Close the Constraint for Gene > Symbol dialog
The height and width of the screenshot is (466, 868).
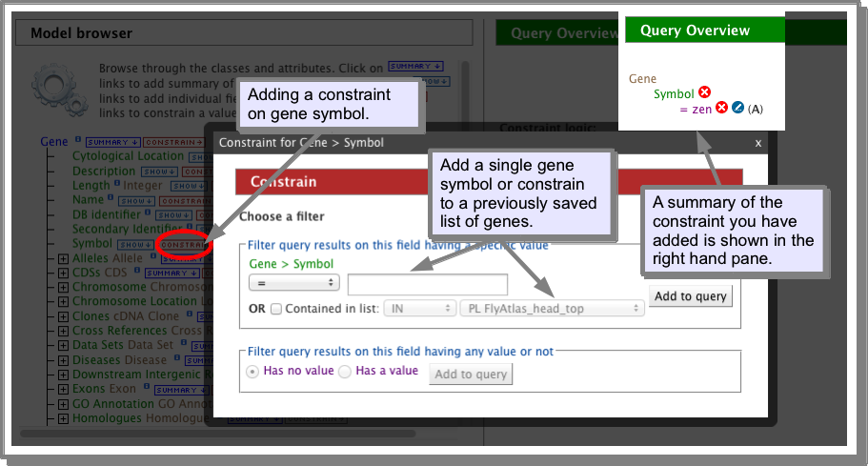click(x=757, y=143)
